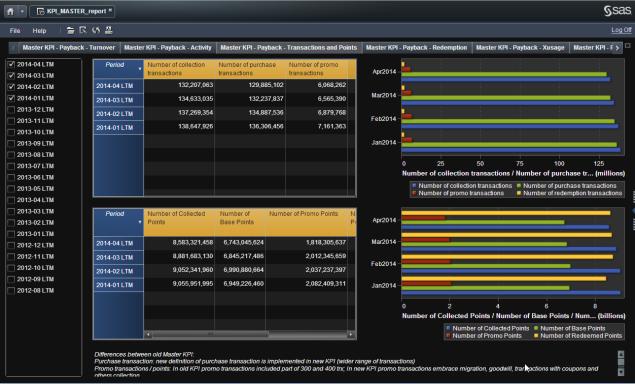This screenshot has height=384, width=635.
Task: Click the selection cursor icon in the toolbar
Action: coord(83,30)
